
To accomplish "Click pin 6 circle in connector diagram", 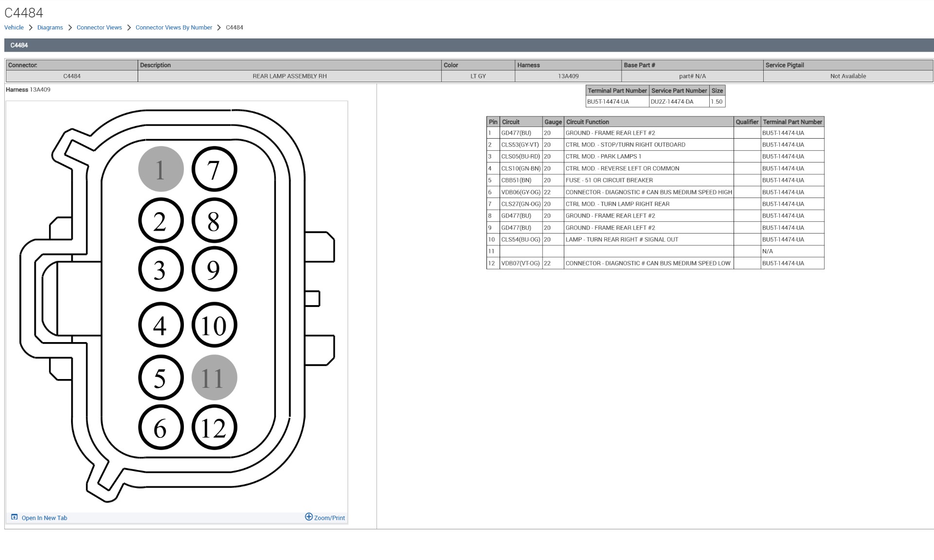I will (161, 428).
